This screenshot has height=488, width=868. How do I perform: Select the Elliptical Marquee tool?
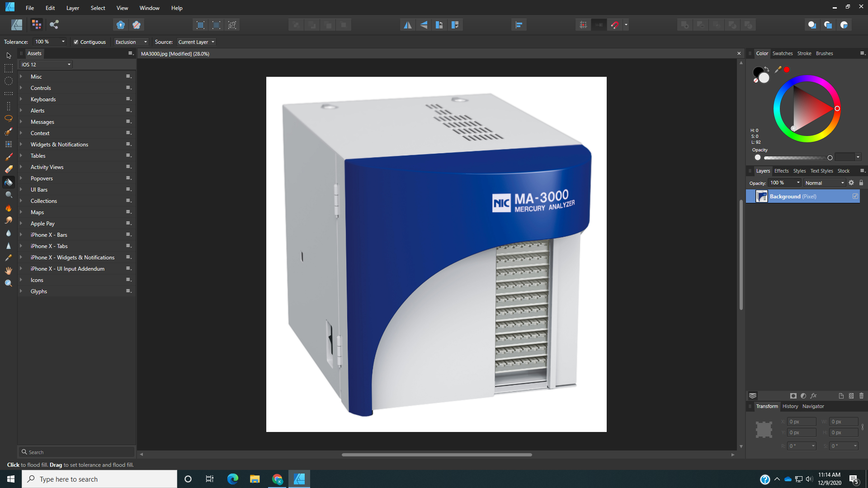click(9, 81)
